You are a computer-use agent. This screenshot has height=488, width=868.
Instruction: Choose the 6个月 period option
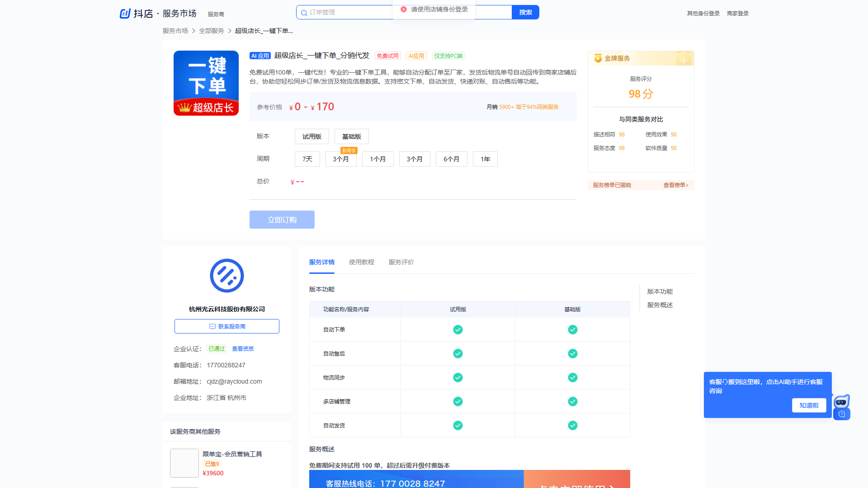coord(452,159)
